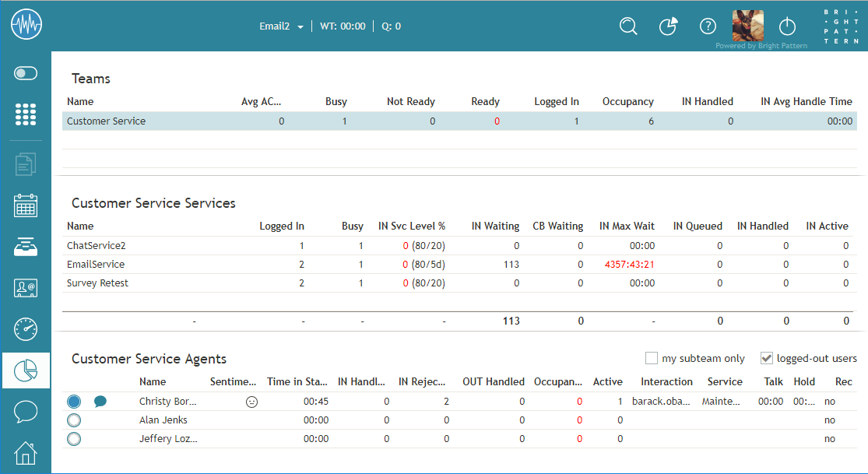Open the calendar icon in the sidebar
Screen dimensions: 868x474
pyautogui.click(x=26, y=205)
